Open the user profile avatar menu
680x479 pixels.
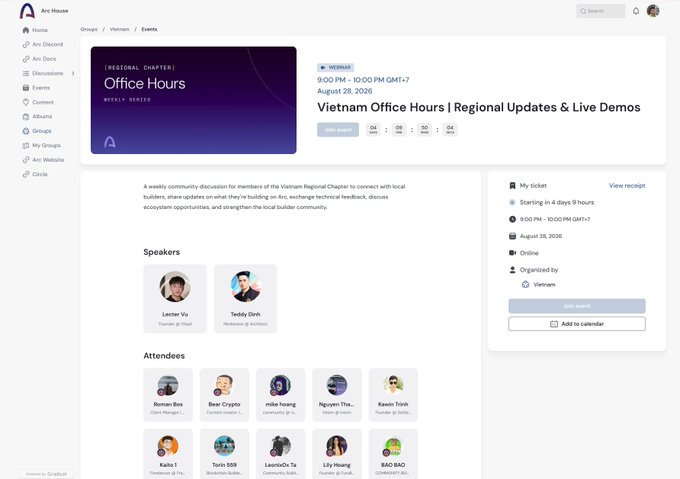coord(653,11)
